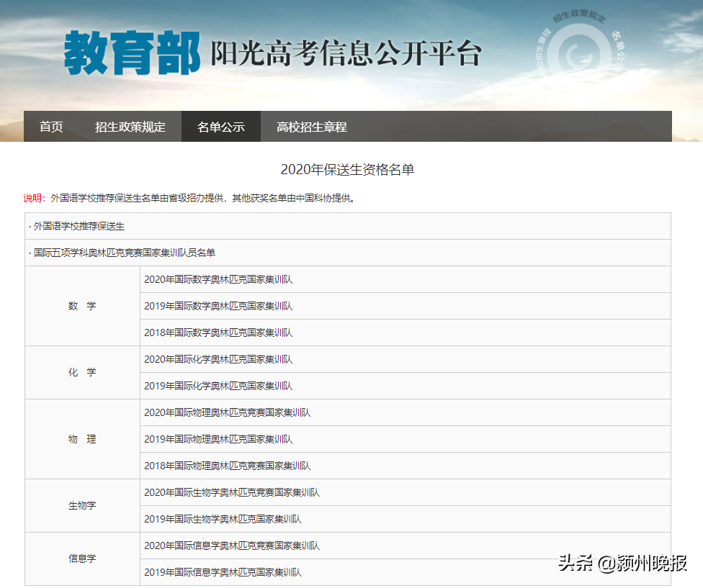Switch to the 招生政策规定 tab
This screenshot has width=703, height=588.
tap(130, 127)
